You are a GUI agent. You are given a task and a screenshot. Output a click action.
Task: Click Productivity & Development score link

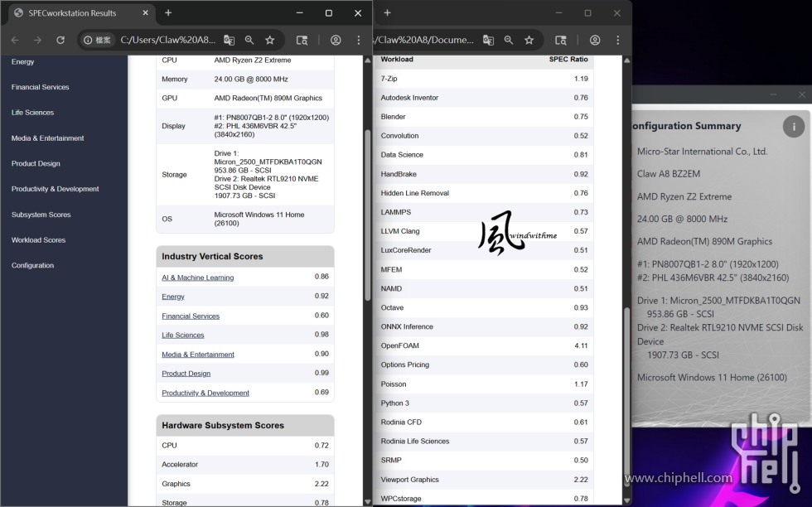205,393
